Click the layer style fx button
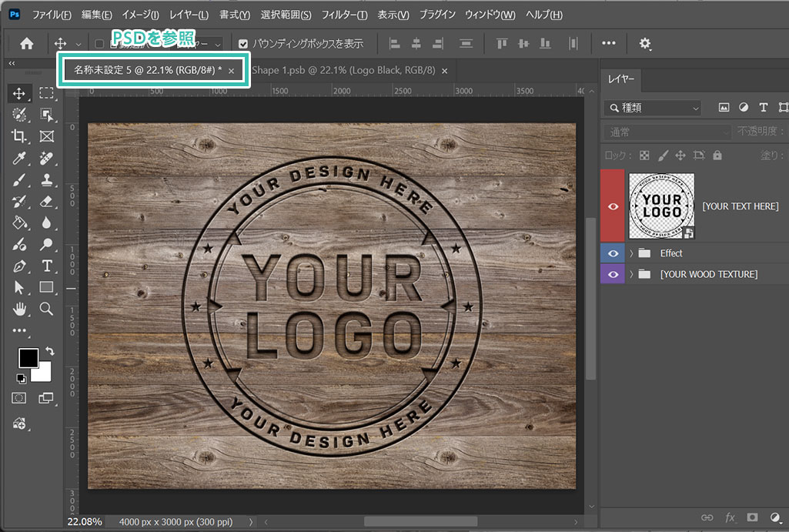The width and height of the screenshot is (789, 532). point(730,517)
